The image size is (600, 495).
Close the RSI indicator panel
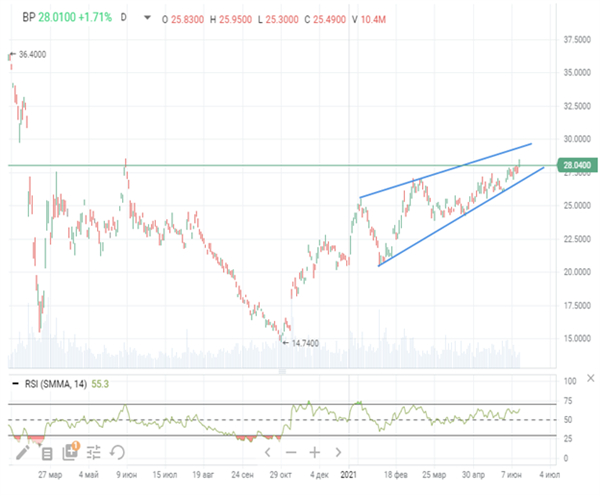click(x=590, y=378)
